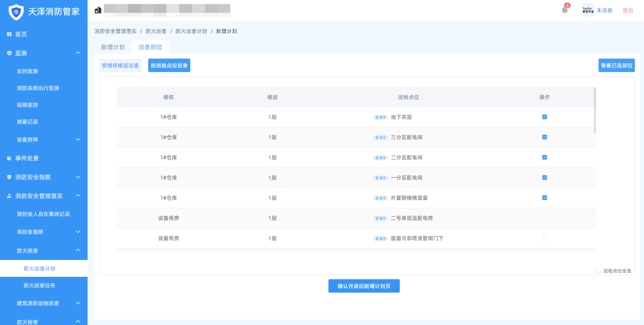The image size is (644, 325).
Task: Collapse the 监测 menu section
Action: [x=78, y=53]
